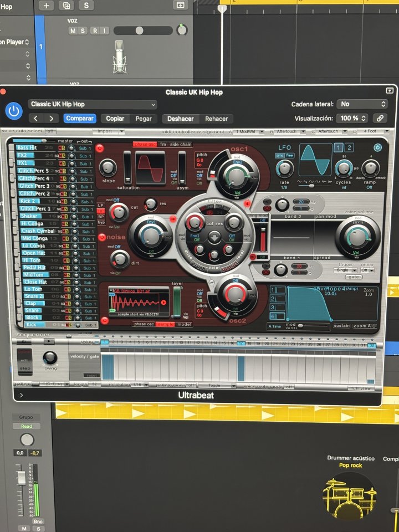This screenshot has width=399, height=532.
Task: Click the Rehacer button
Action: [216, 119]
